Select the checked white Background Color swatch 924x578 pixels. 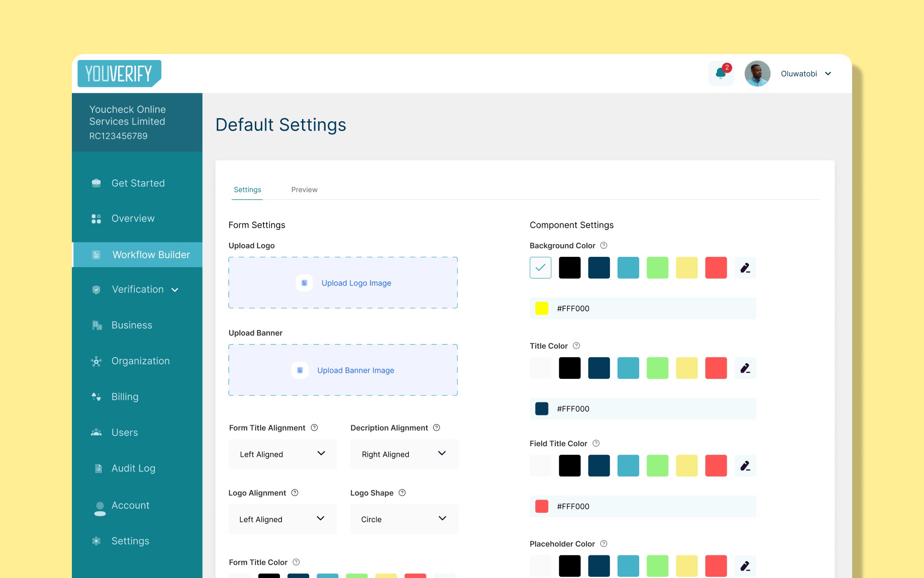click(x=540, y=268)
